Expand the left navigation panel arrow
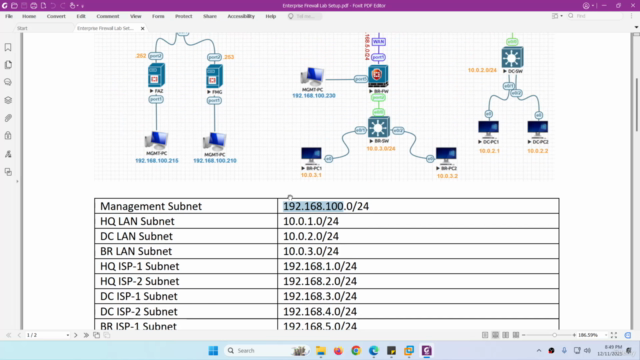 [x=17, y=181]
